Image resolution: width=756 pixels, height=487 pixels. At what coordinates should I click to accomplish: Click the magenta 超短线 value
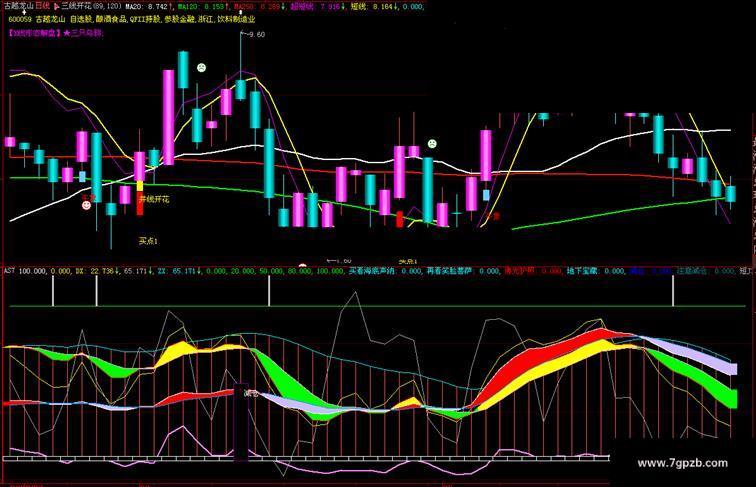[x=318, y=7]
